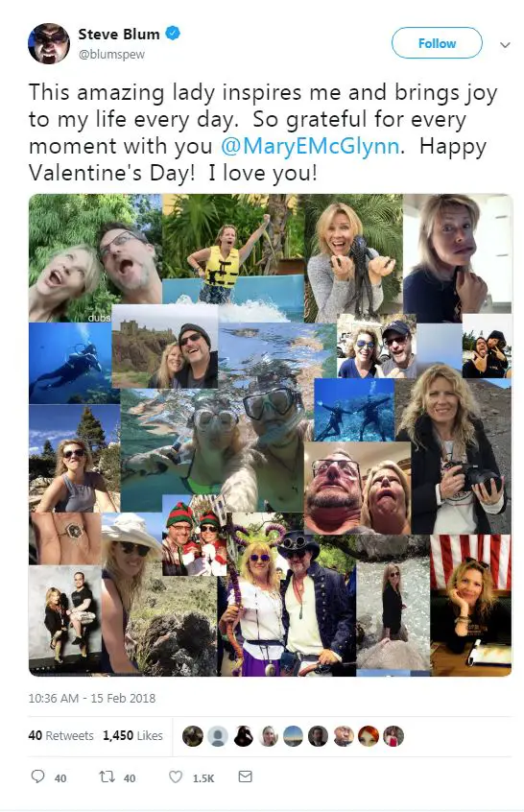
Task: Click the heart like icon
Action: point(176,776)
